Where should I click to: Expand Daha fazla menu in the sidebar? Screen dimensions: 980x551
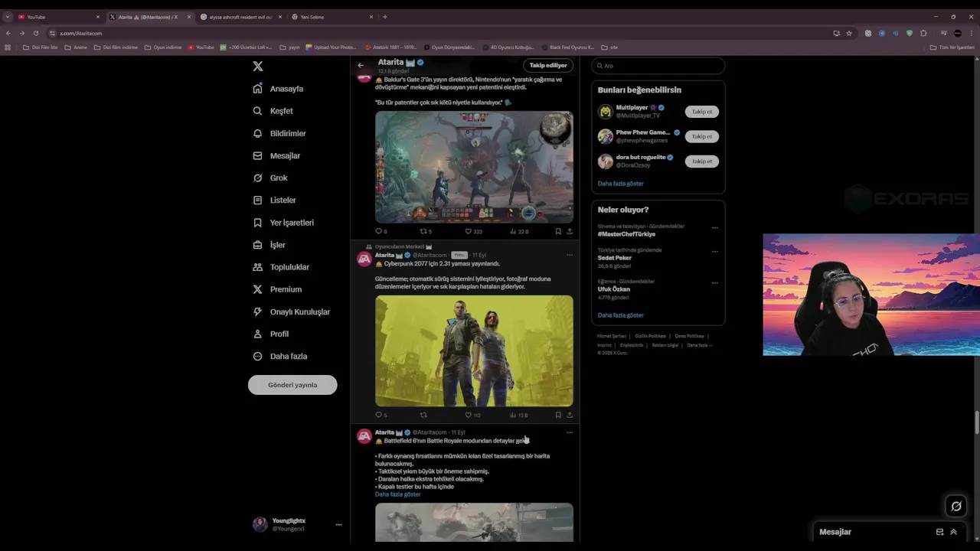click(x=280, y=356)
